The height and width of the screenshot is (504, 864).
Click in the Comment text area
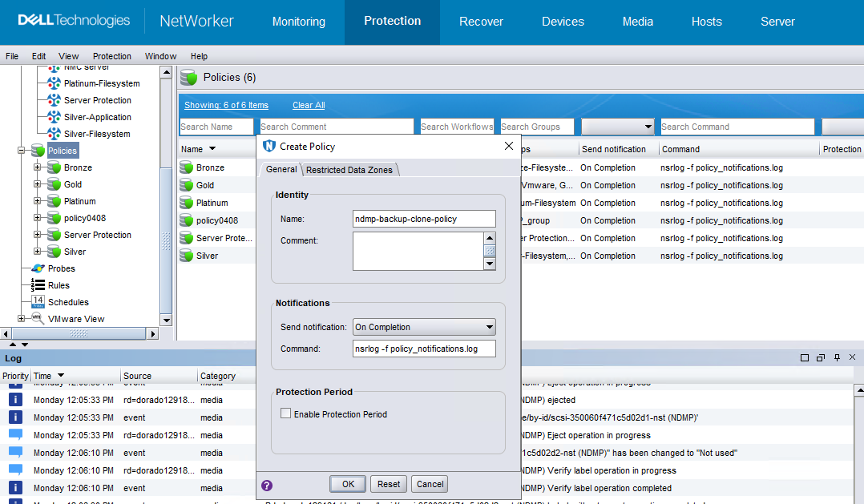418,251
